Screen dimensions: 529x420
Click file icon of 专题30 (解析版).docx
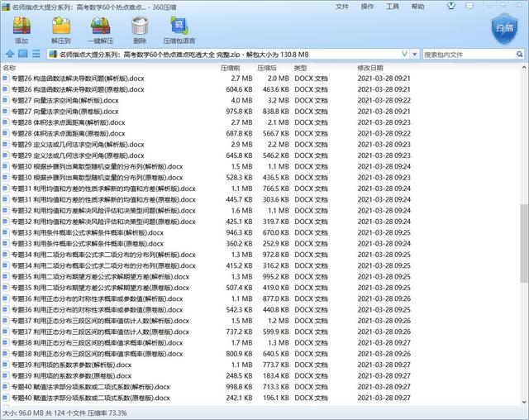coord(6,166)
